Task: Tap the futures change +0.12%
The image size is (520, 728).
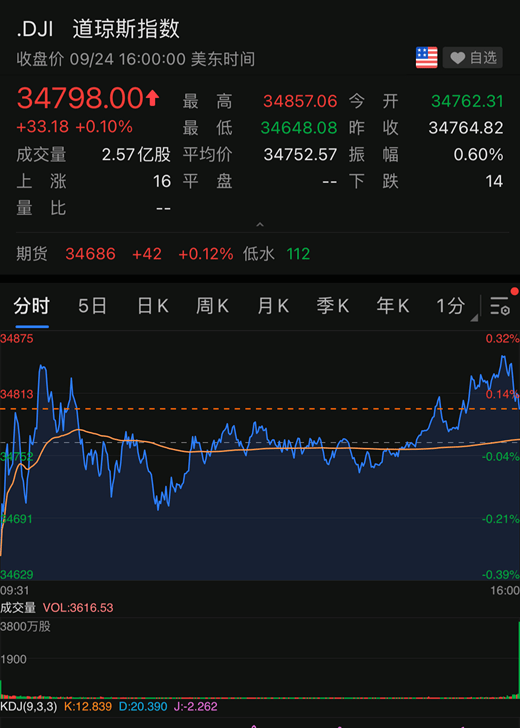Action: pos(205,254)
